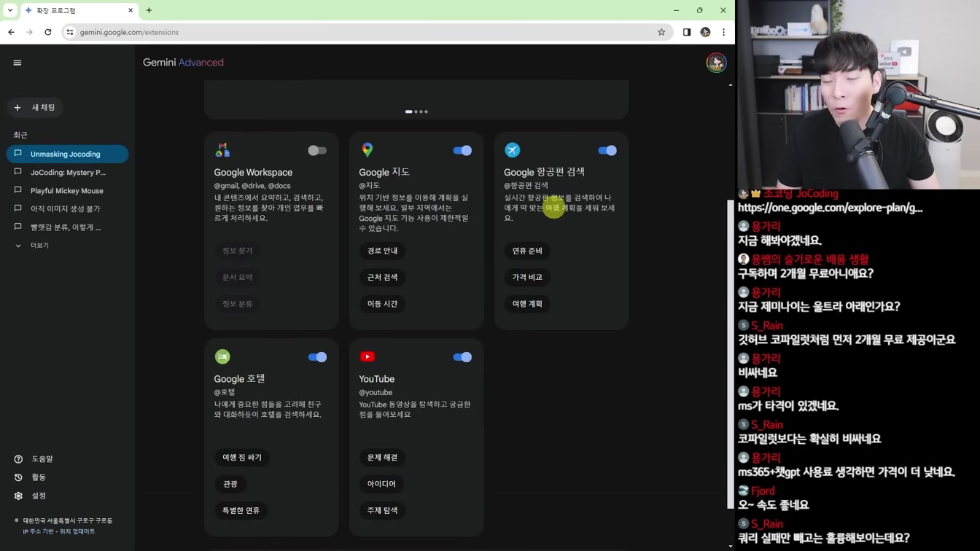This screenshot has width=980, height=551.
Task: Turn off the YouTube extension toggle
Action: tap(462, 357)
